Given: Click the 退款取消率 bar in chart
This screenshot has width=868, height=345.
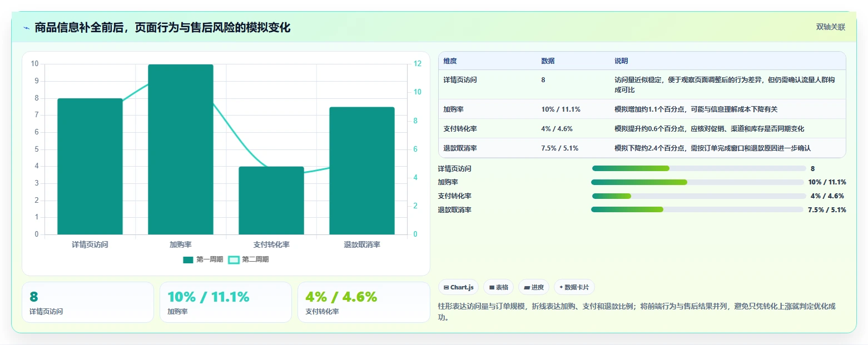Looking at the screenshot, I should point(362,171).
